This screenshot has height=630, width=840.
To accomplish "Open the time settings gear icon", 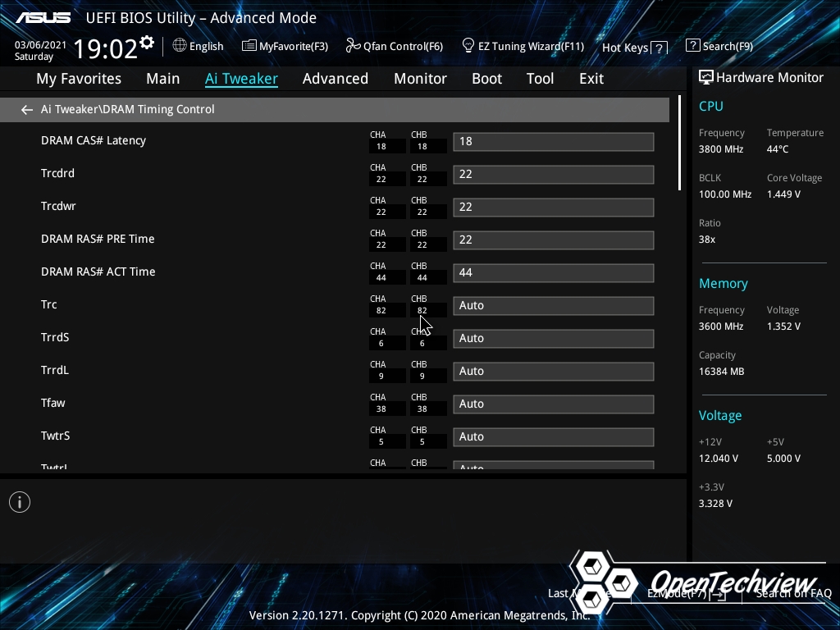I will (147, 43).
